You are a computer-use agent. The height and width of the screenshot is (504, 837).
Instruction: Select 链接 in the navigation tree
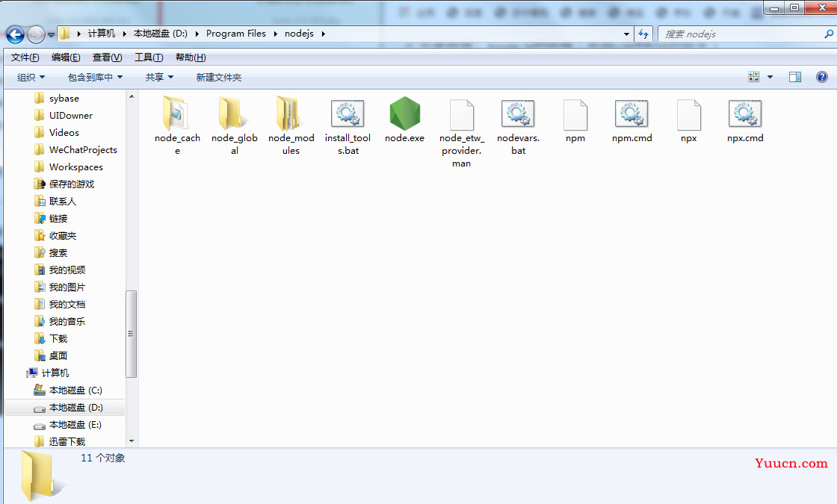coord(58,218)
